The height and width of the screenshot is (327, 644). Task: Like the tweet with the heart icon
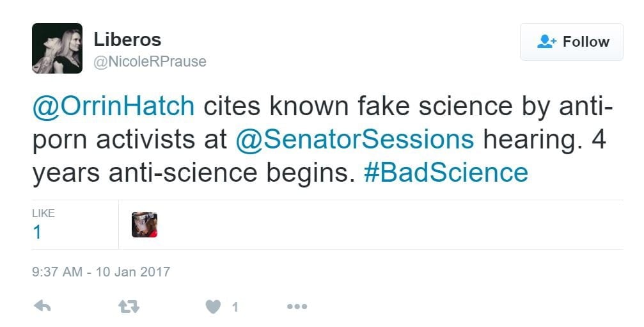[x=213, y=307]
